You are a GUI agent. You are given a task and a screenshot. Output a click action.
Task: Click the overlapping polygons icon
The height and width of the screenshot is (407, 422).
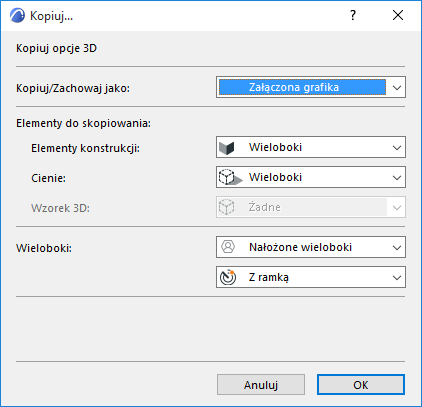228,247
